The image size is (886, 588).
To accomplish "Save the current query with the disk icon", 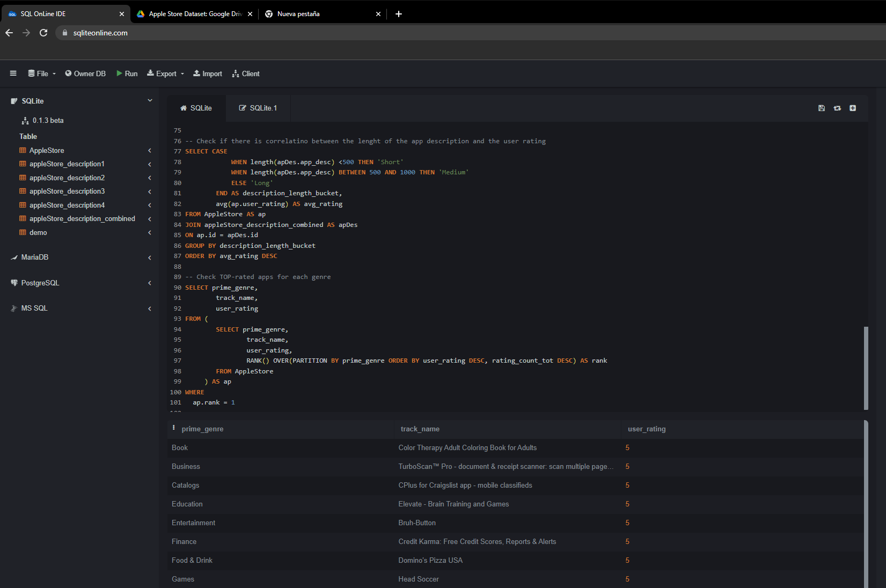I will pyautogui.click(x=821, y=108).
